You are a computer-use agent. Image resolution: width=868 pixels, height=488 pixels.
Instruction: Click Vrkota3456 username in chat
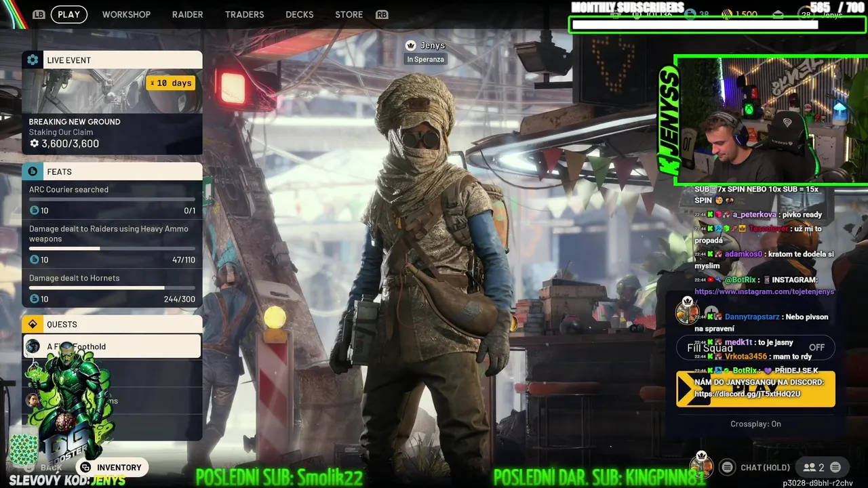pos(746,357)
